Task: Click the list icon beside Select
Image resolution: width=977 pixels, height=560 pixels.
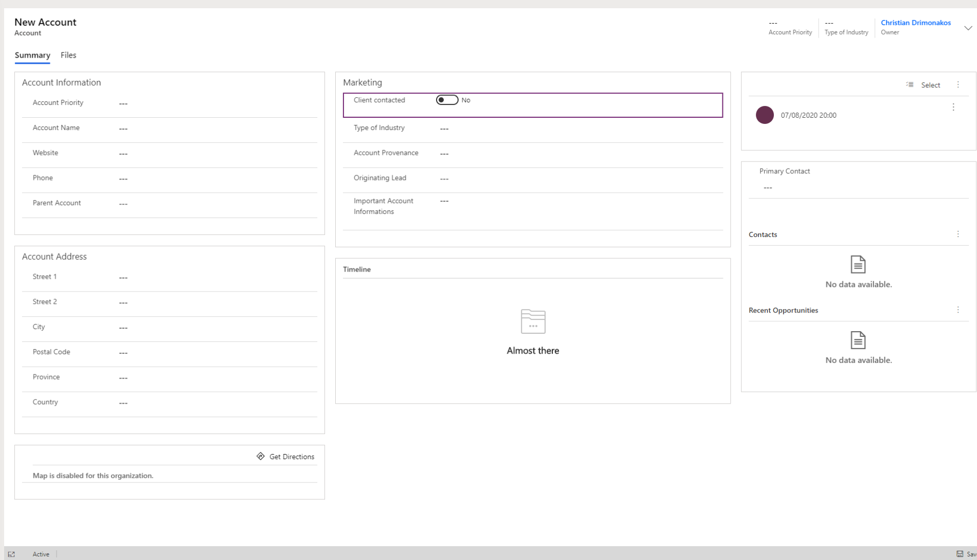Action: [910, 85]
